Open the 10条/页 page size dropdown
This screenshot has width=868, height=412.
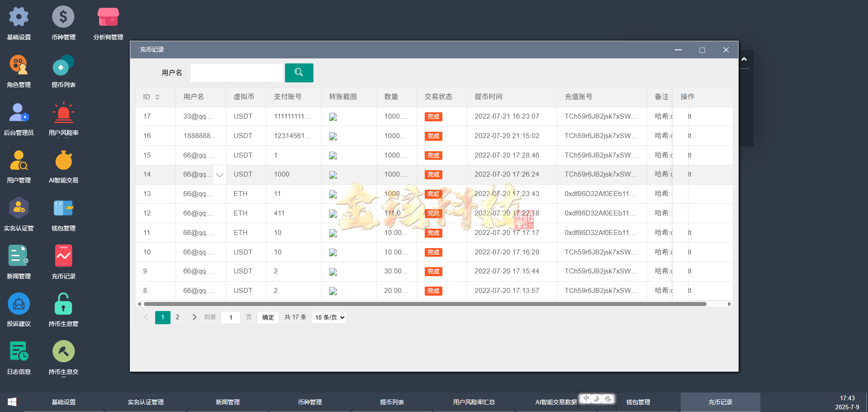coord(329,317)
